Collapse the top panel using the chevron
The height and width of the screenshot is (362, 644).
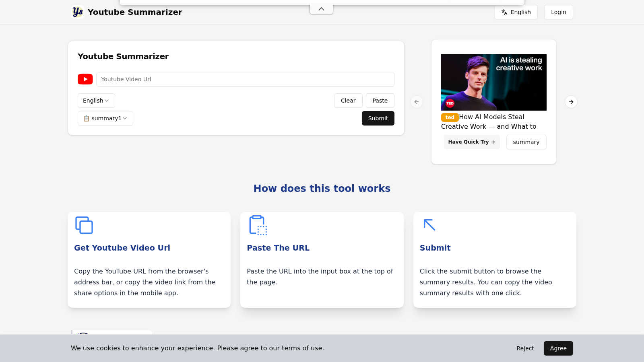pos(321,9)
